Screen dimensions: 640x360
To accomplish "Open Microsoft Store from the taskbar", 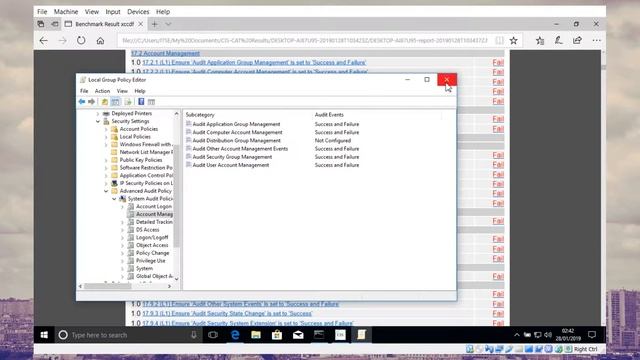I will click(x=277, y=335).
